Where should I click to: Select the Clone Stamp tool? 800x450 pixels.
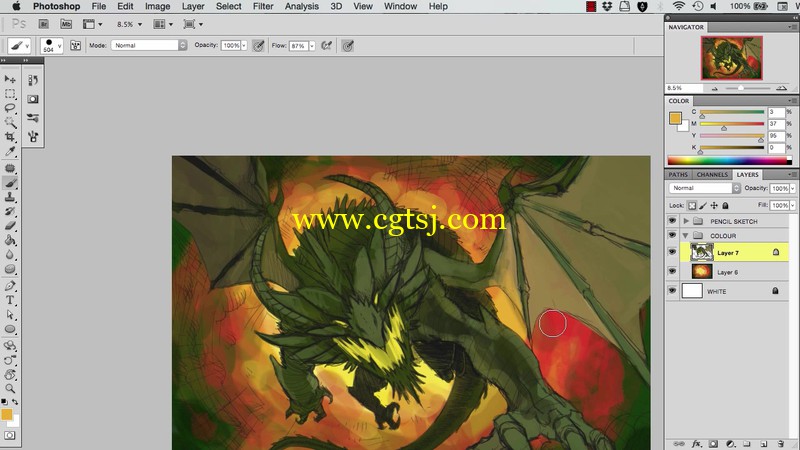click(x=10, y=197)
